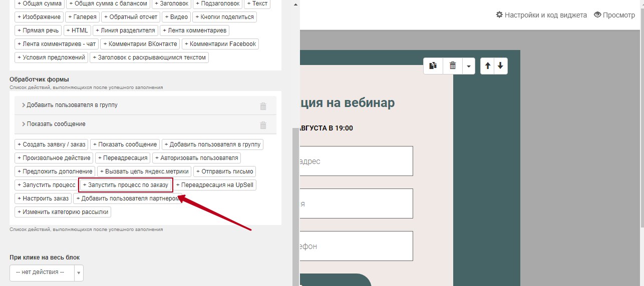Screen dimensions: 644x286
Task: Click the email address input field
Action: [x=357, y=161]
